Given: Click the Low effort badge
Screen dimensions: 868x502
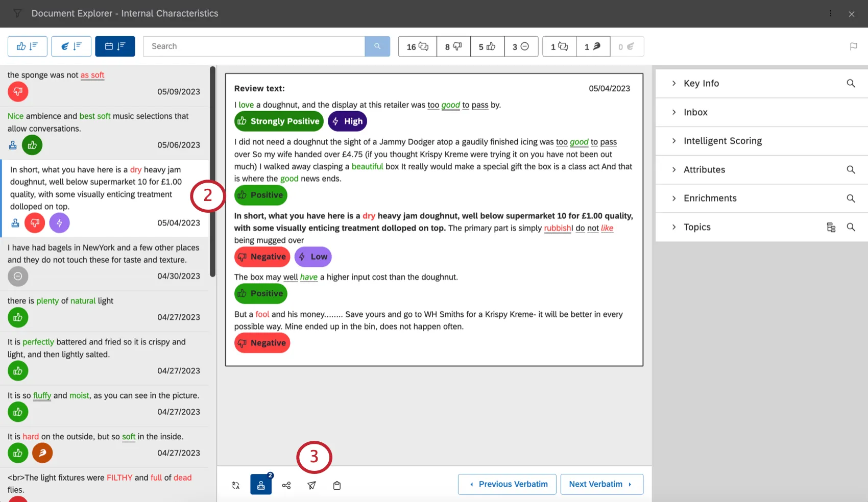Looking at the screenshot, I should pyautogui.click(x=313, y=257).
